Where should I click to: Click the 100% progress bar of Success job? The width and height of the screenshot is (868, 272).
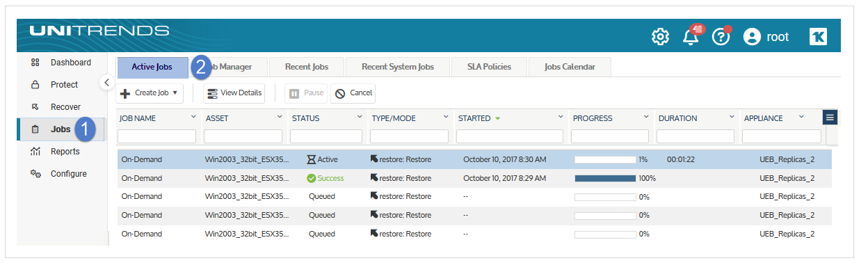click(605, 178)
